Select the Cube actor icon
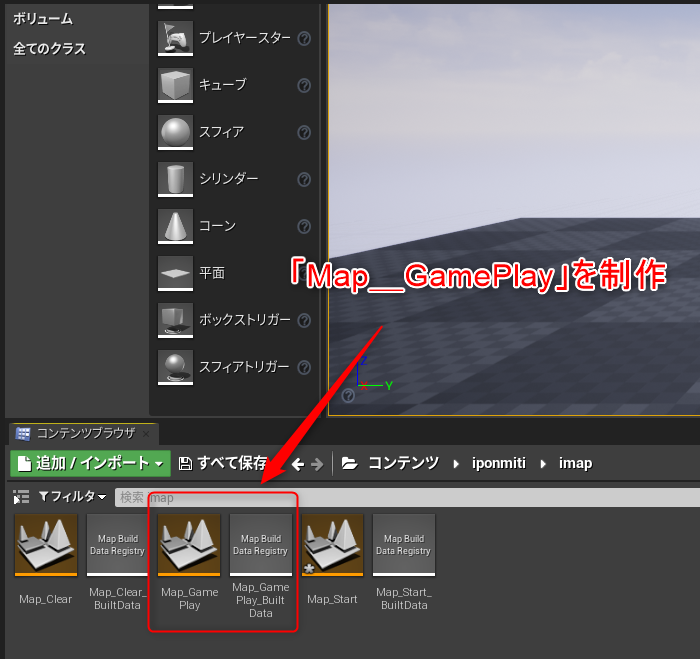The image size is (700, 659). (x=175, y=85)
